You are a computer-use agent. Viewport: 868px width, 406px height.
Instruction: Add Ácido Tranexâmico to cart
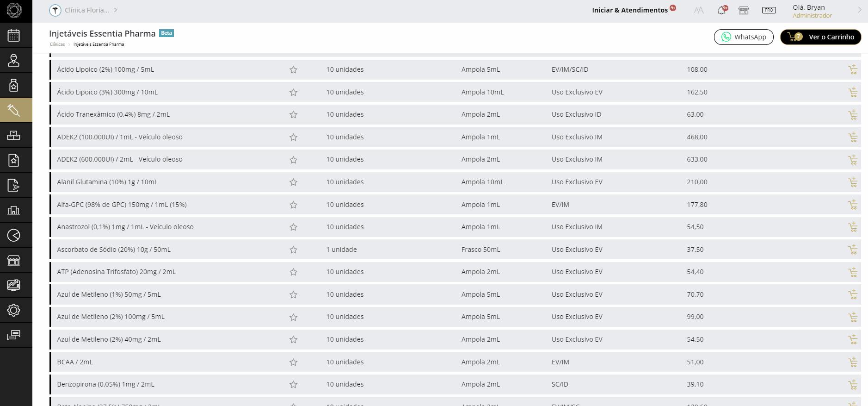click(853, 114)
